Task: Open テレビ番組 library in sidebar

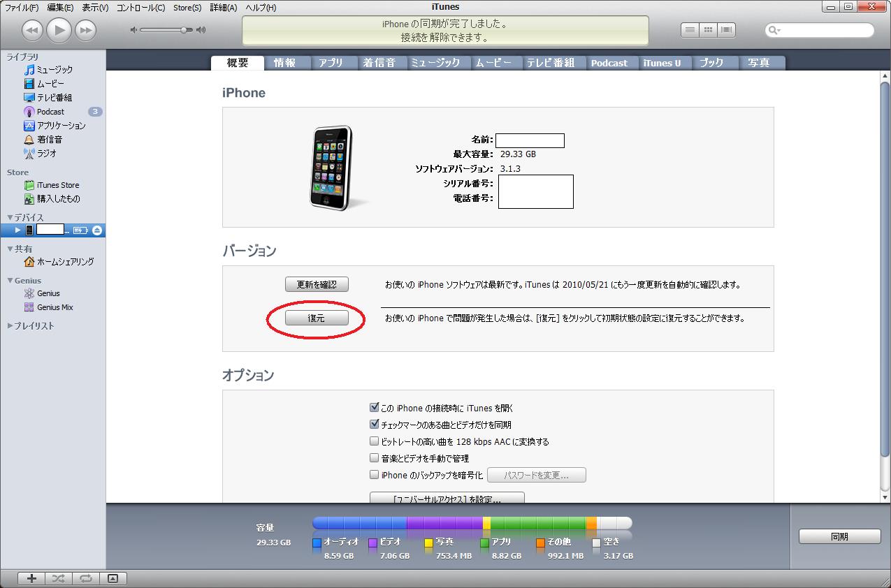Action: [x=48, y=98]
